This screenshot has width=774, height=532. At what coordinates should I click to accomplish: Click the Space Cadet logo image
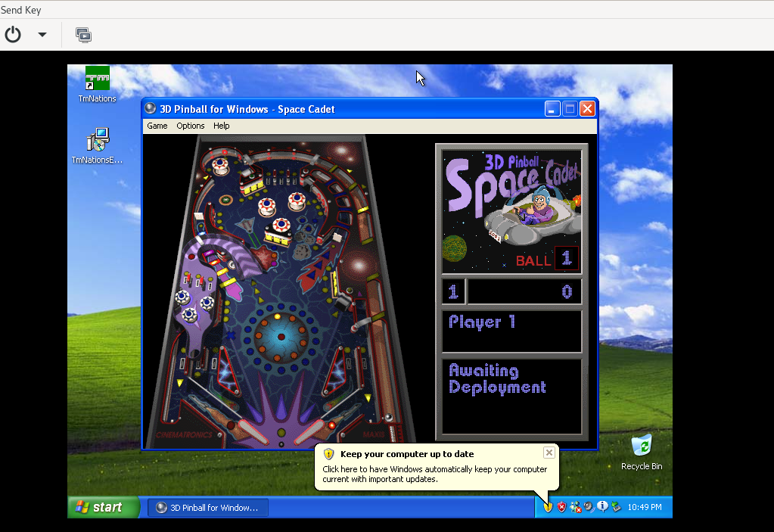(512, 212)
